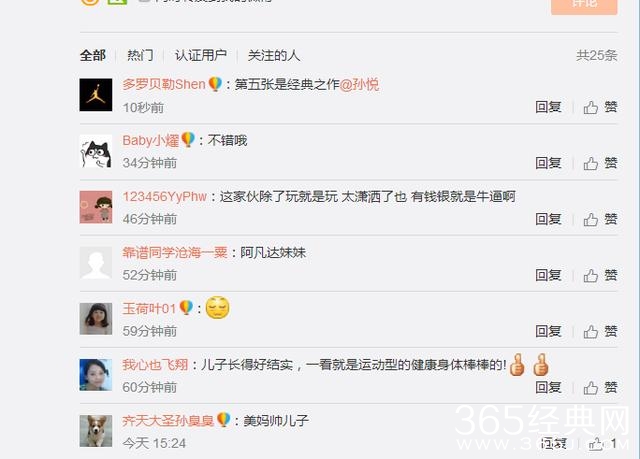640x459 pixels.
Task: Open the @孙悦 mention link
Action: [359, 84]
